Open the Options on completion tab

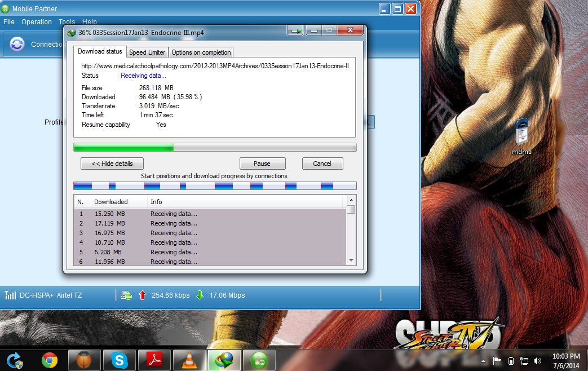point(201,52)
